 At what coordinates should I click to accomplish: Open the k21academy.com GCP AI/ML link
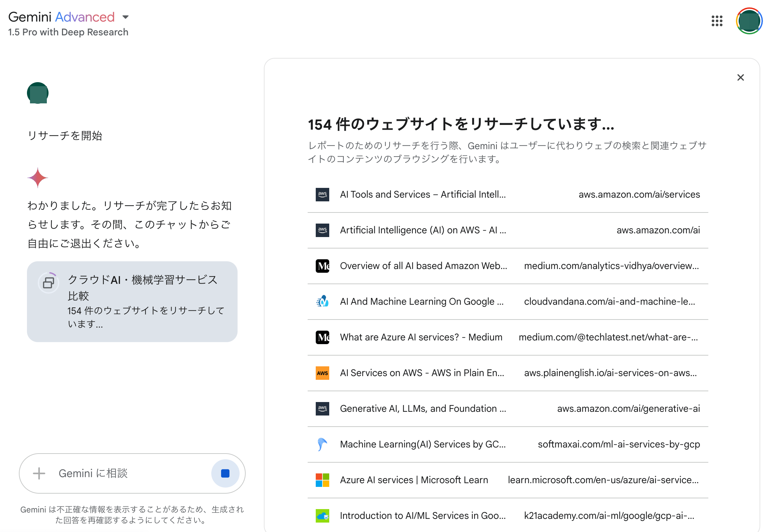609,516
